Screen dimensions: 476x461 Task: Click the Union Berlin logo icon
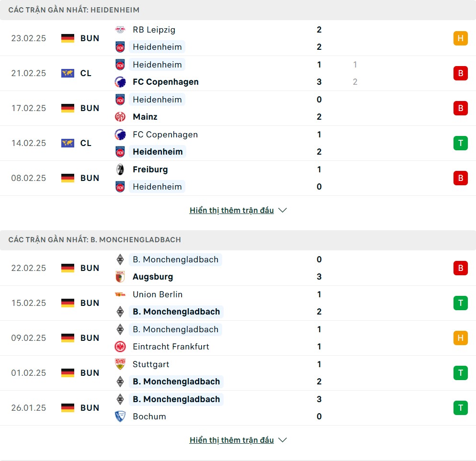pyautogui.click(x=120, y=294)
